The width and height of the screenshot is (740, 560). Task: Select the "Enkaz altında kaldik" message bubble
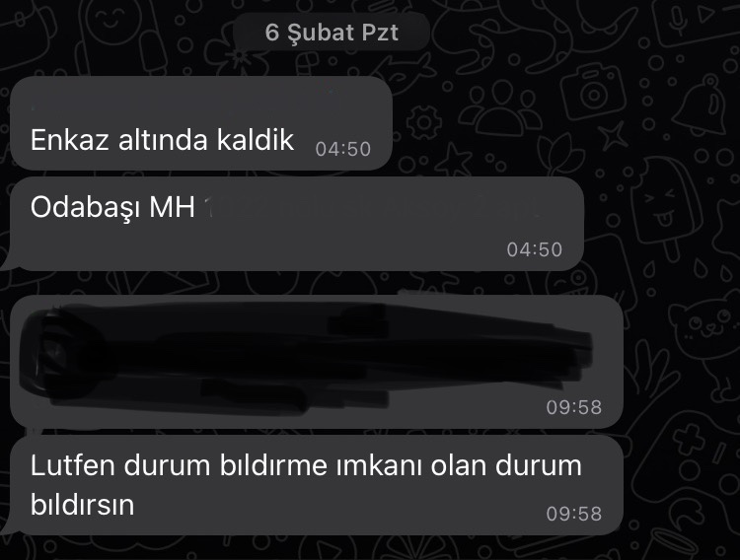click(x=201, y=123)
